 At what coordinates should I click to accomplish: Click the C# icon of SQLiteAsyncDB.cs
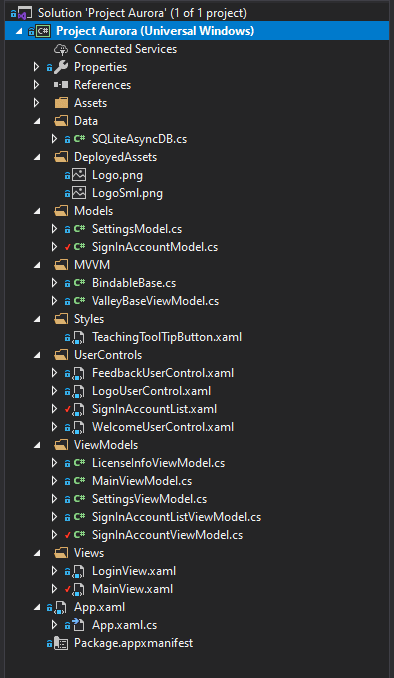click(x=79, y=139)
